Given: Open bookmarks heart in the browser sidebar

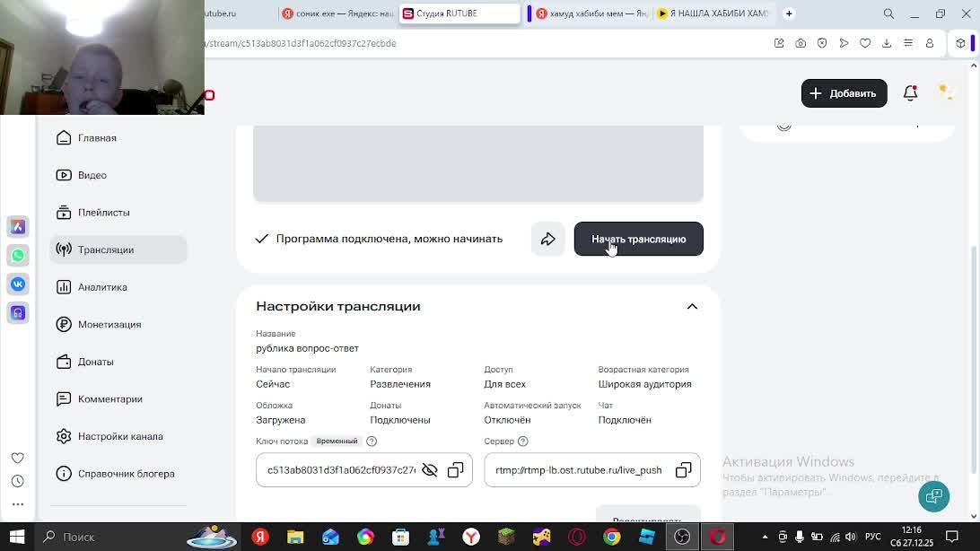Looking at the screenshot, I should pyautogui.click(x=18, y=458).
